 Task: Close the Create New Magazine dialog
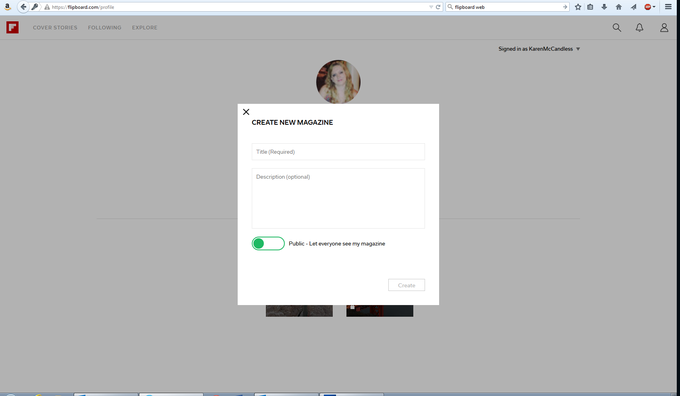(x=246, y=112)
